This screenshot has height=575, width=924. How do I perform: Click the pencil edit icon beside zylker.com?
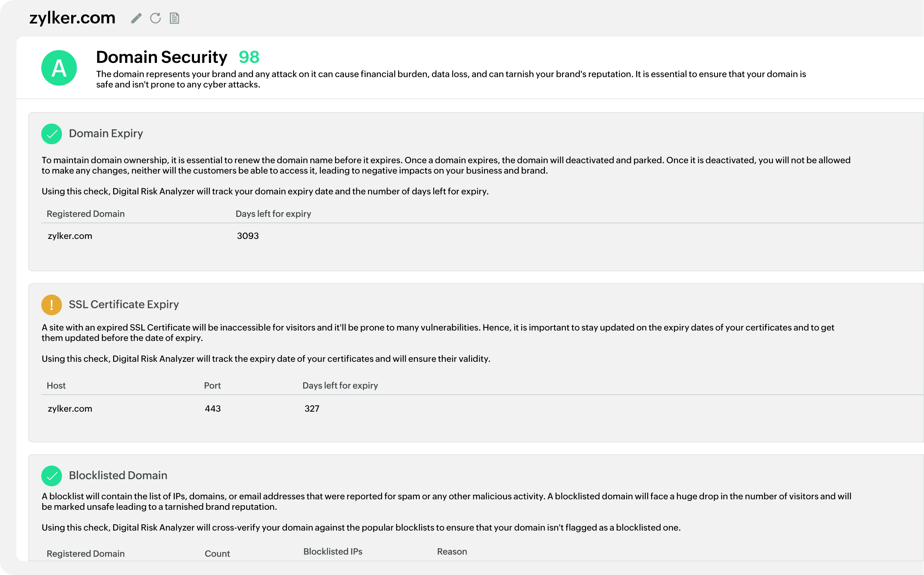pos(136,18)
